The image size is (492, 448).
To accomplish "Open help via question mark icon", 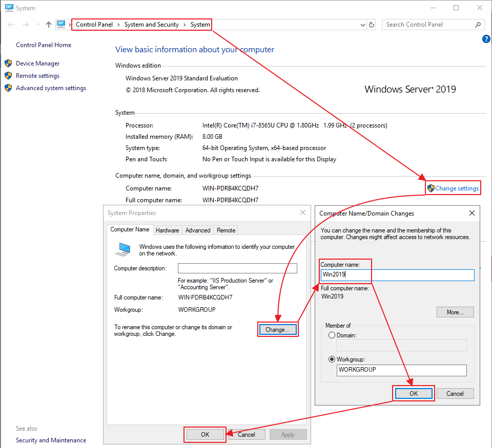I will click(486, 39).
